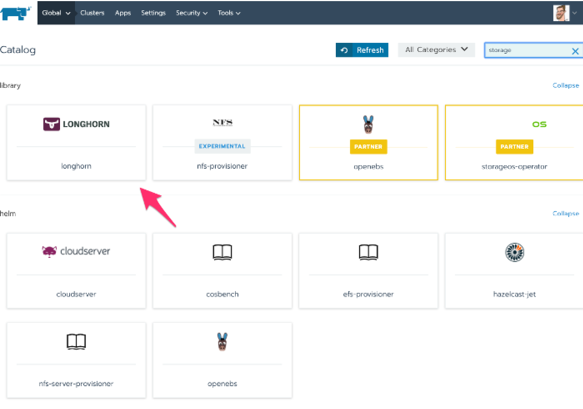Click the helm openebs mule icon
The height and width of the screenshot is (409, 583).
click(x=222, y=342)
